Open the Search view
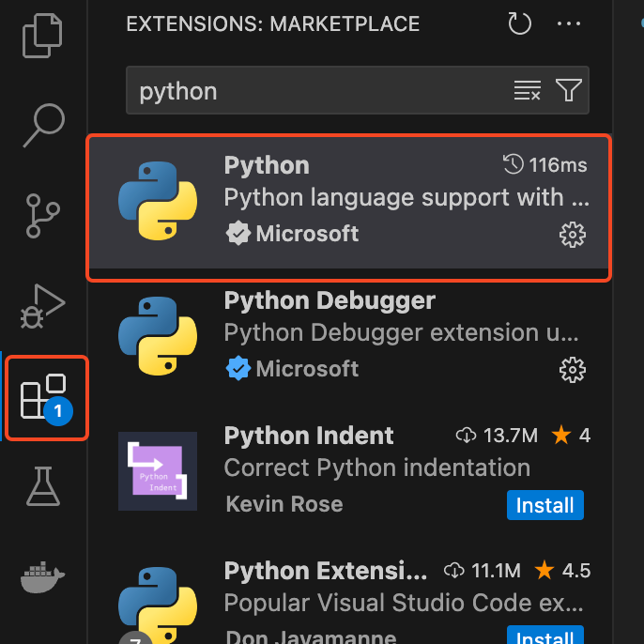 pos(43,125)
